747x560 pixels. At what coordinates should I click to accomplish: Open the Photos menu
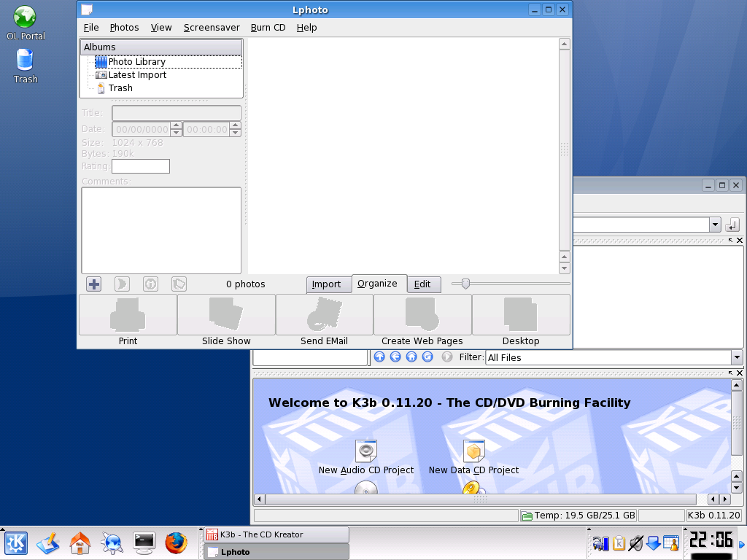(x=124, y=28)
